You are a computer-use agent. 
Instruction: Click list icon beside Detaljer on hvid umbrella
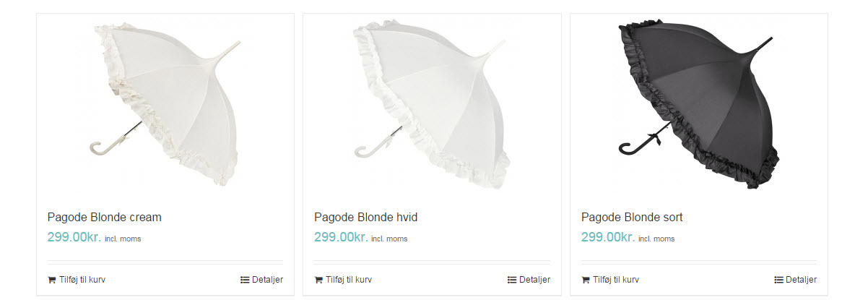[512, 280]
